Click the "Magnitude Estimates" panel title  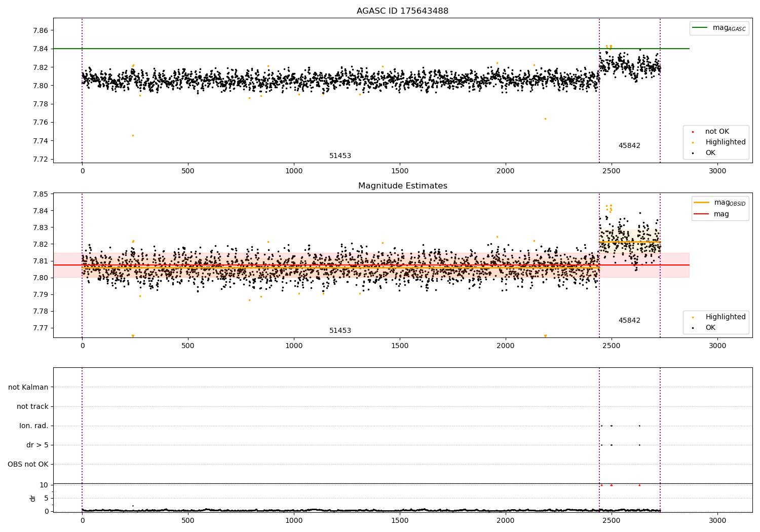pos(402,186)
